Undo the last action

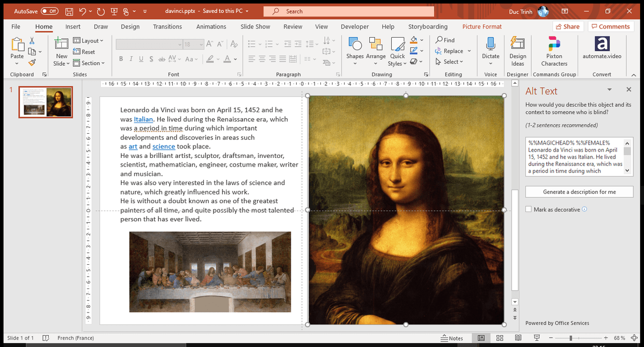point(82,11)
